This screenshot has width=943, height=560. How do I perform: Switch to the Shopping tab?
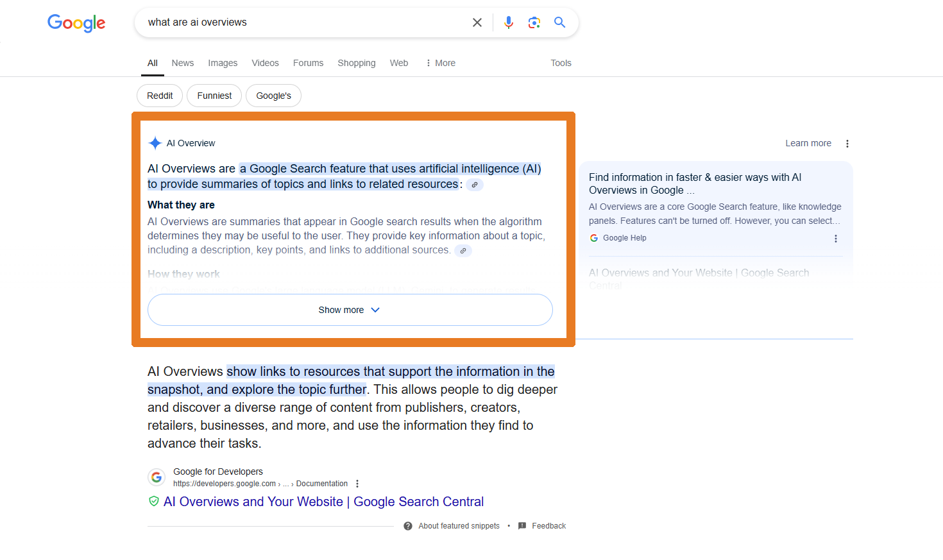357,63
